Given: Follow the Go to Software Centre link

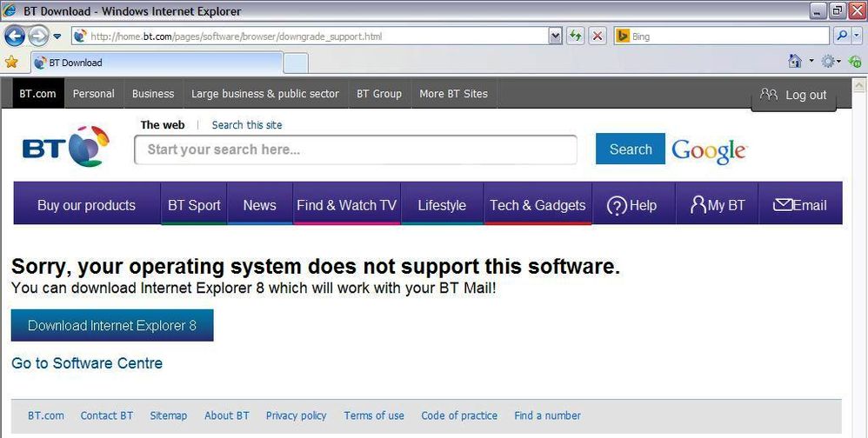Looking at the screenshot, I should pos(87,363).
